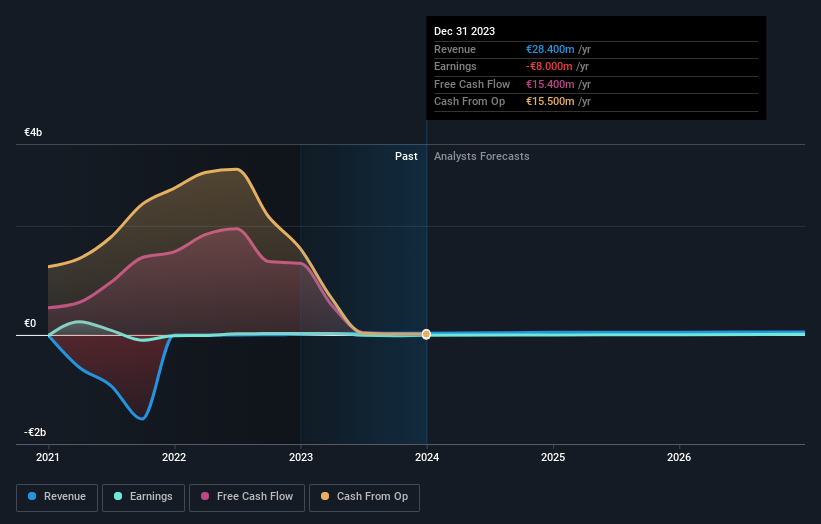Click the Revenue row label in tooltip
The height and width of the screenshot is (524, 821).
[x=454, y=49]
